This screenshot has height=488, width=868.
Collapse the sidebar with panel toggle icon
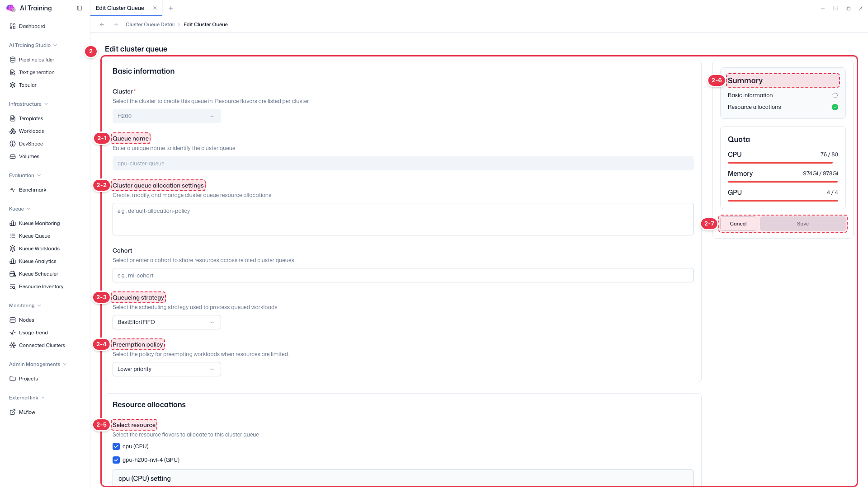tap(80, 8)
